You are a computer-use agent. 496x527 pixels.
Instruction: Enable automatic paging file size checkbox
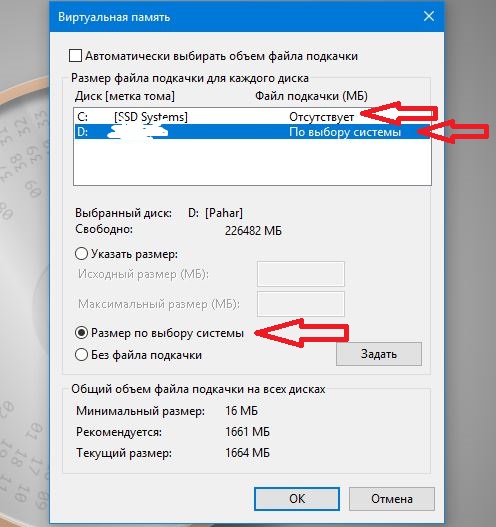[x=75, y=56]
